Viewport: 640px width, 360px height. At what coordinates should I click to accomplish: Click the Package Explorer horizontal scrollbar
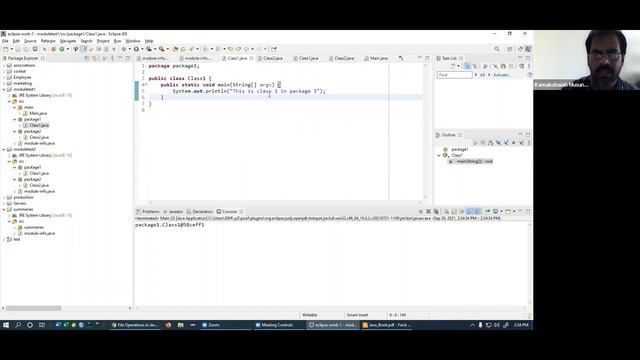33,308
